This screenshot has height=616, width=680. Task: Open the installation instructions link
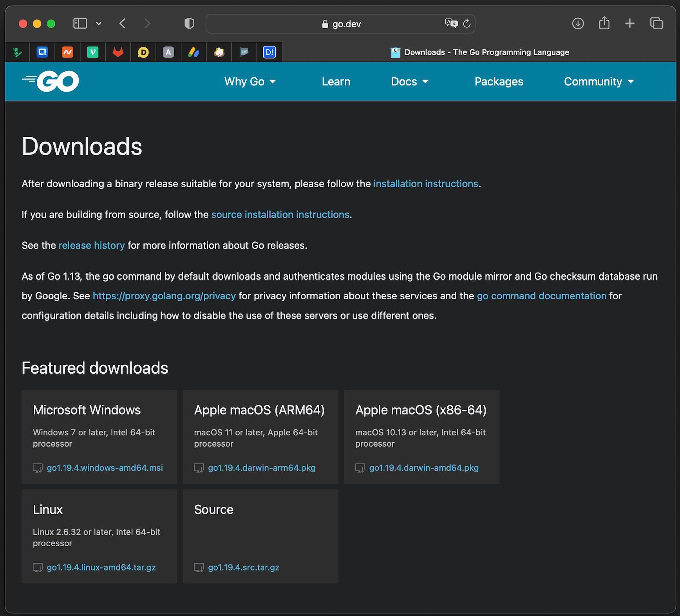pyautogui.click(x=425, y=184)
